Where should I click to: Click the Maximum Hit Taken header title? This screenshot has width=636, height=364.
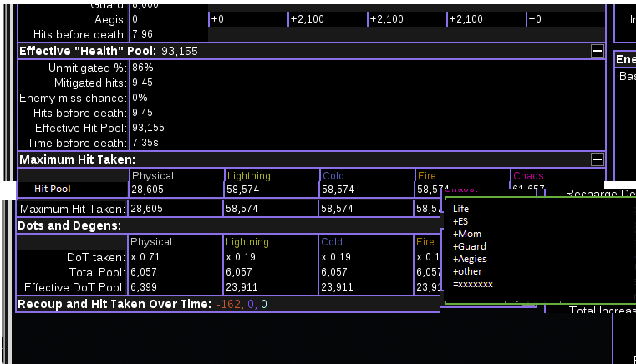77,159
